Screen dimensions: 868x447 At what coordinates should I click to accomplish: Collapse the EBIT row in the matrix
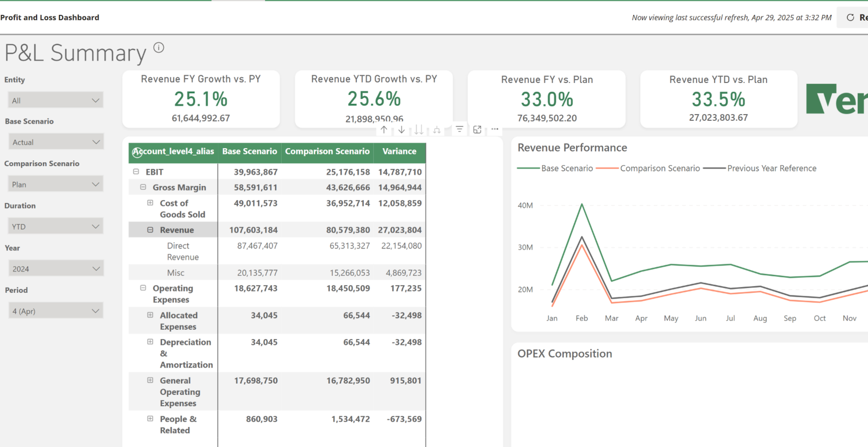point(136,172)
